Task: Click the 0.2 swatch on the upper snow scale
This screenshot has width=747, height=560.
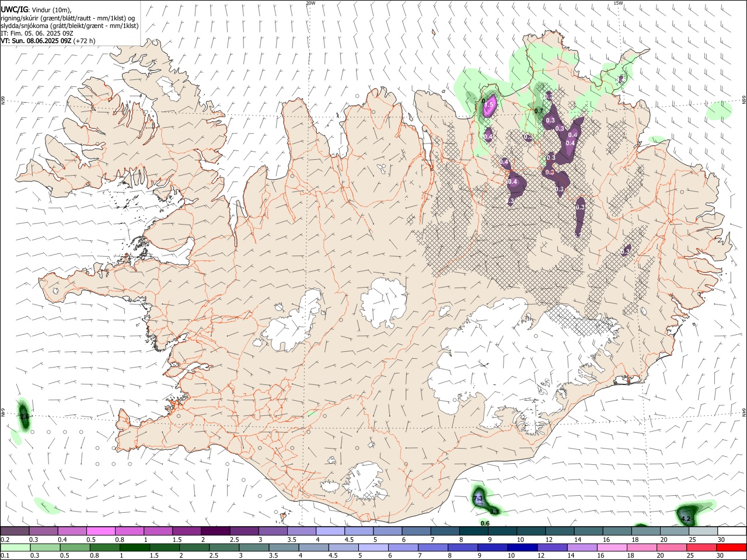Action: (15, 531)
